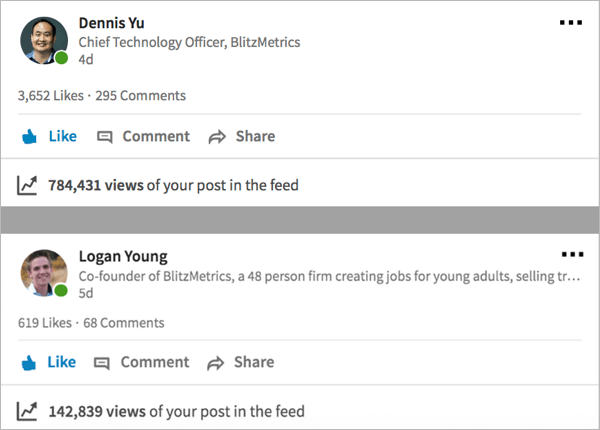Click the share arrow icon on Dennis Yu's post
Viewport: 600px width, 430px height.
217,137
